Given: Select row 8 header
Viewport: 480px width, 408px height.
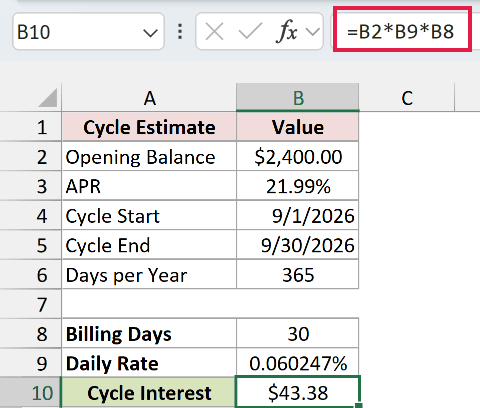Looking at the screenshot, I should 31,334.
